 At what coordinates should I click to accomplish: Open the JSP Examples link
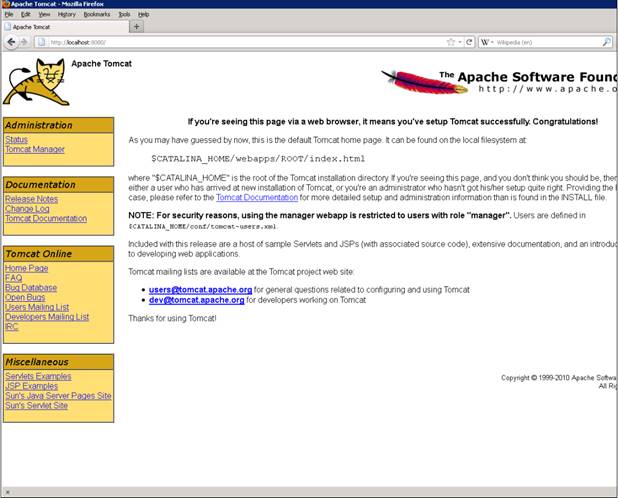point(31,386)
